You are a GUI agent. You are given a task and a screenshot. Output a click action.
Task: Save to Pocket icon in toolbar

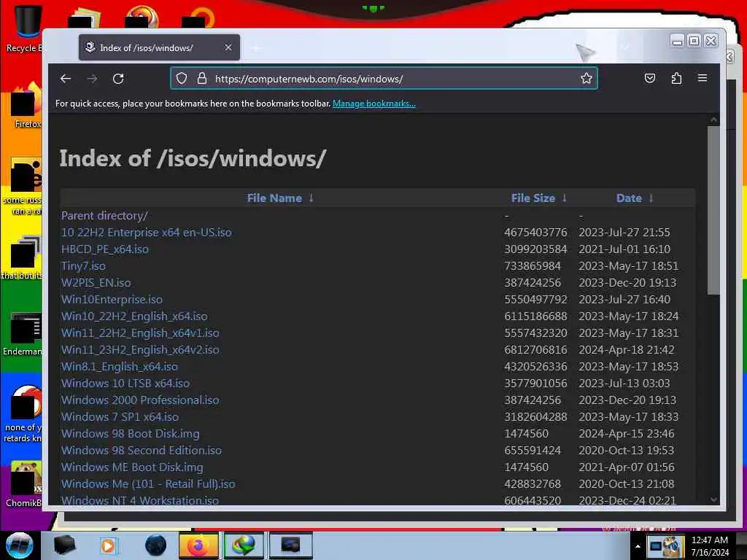(650, 78)
